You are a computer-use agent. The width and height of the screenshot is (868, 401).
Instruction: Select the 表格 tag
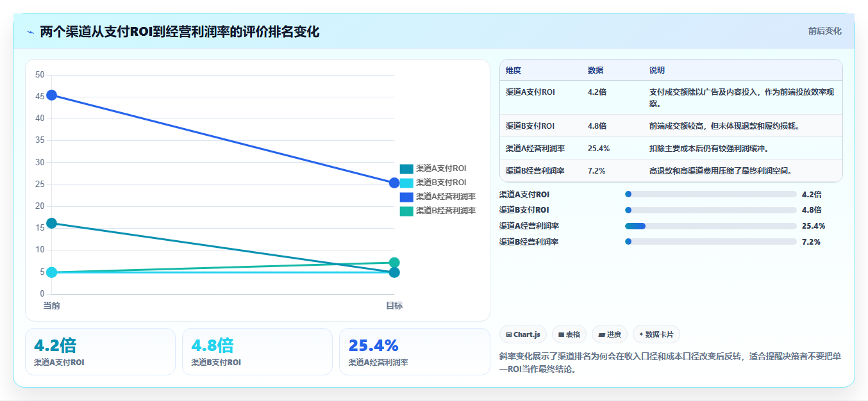[569, 334]
